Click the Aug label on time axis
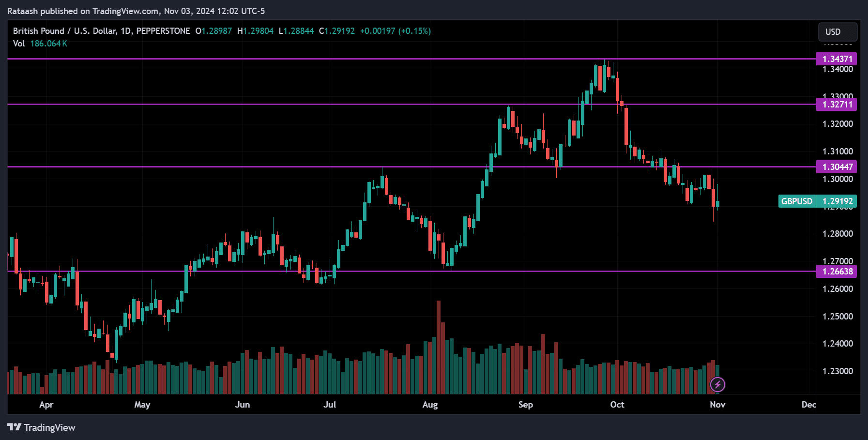 [430, 405]
